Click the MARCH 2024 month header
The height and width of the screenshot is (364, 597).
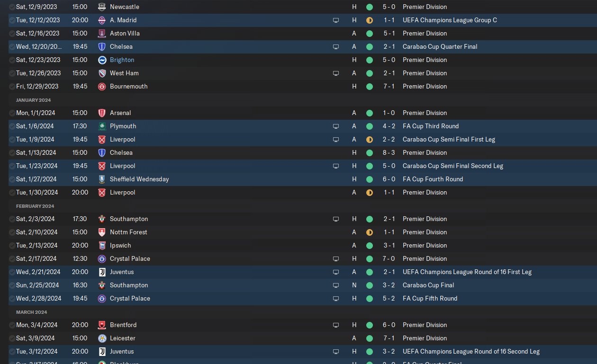pos(32,312)
